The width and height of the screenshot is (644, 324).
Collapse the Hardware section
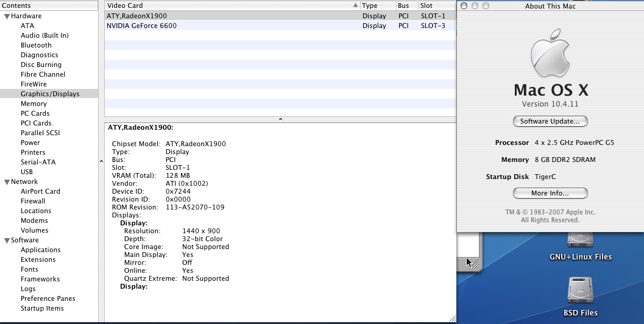tap(7, 16)
